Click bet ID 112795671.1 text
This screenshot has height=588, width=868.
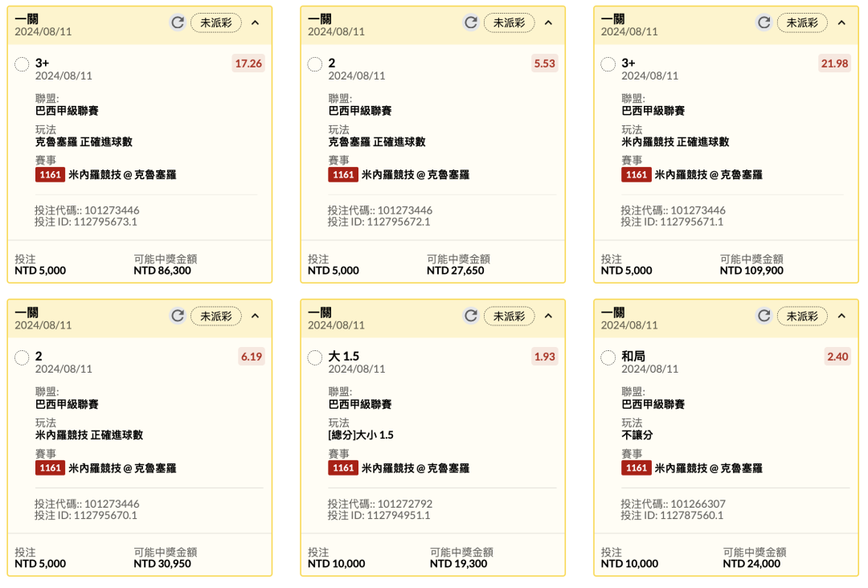pyautogui.click(x=672, y=222)
